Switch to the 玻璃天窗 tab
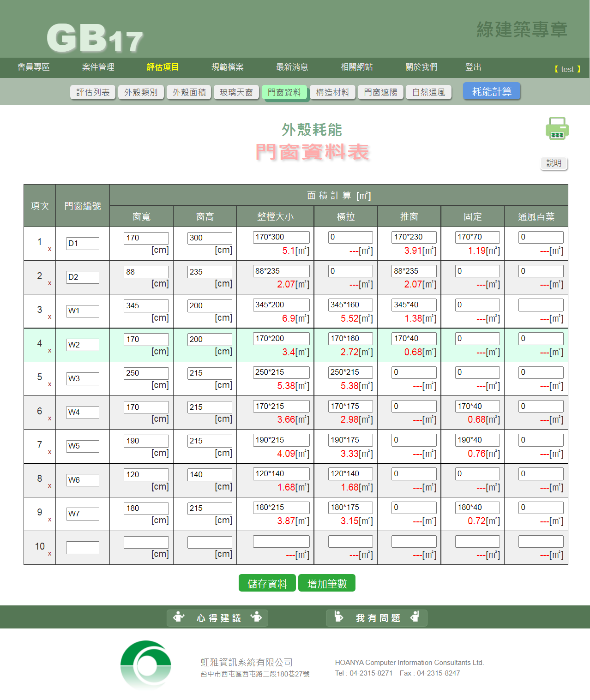590x700 pixels. tap(236, 92)
